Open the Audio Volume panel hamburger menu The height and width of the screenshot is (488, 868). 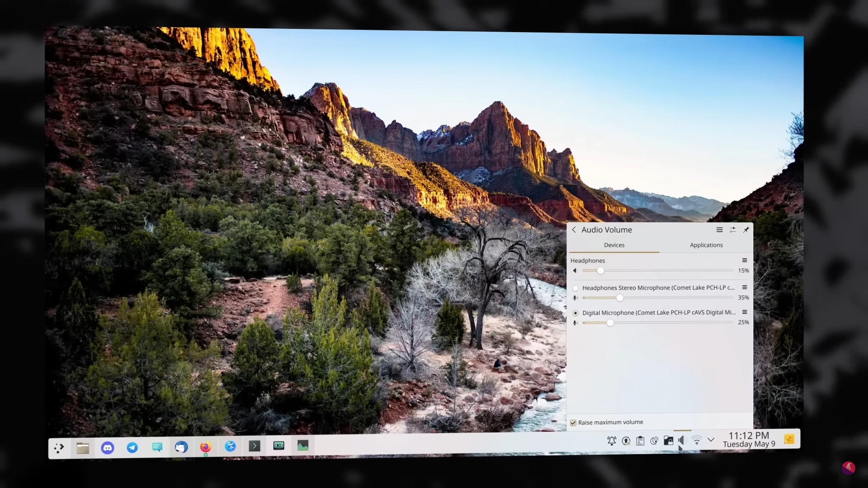(719, 230)
